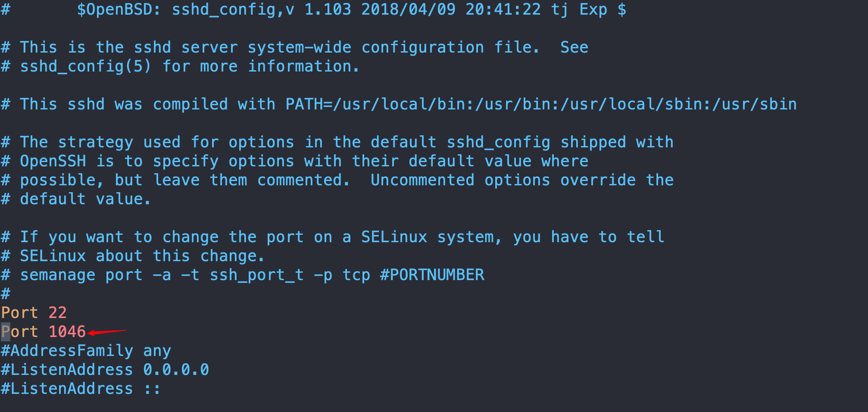The width and height of the screenshot is (868, 412).
Task: Click the $OpenBSD header comment
Action: pos(313,9)
